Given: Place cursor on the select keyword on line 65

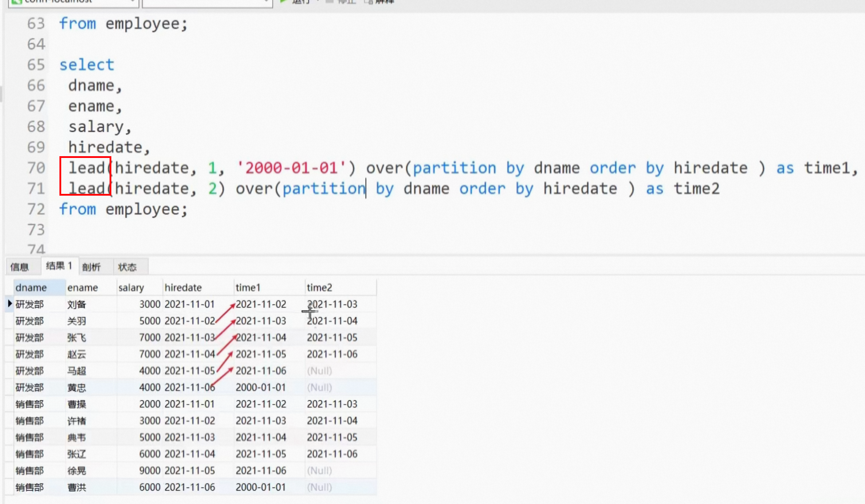Looking at the screenshot, I should tap(87, 65).
